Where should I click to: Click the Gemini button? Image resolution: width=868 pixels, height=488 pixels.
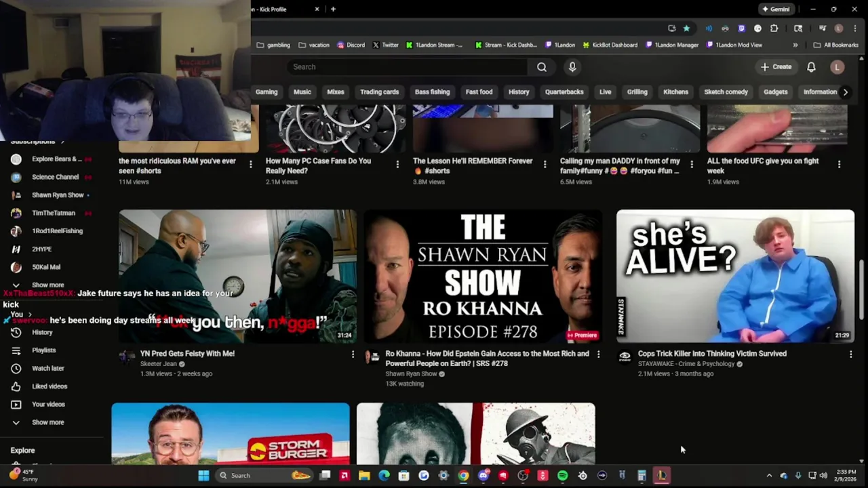(x=776, y=9)
